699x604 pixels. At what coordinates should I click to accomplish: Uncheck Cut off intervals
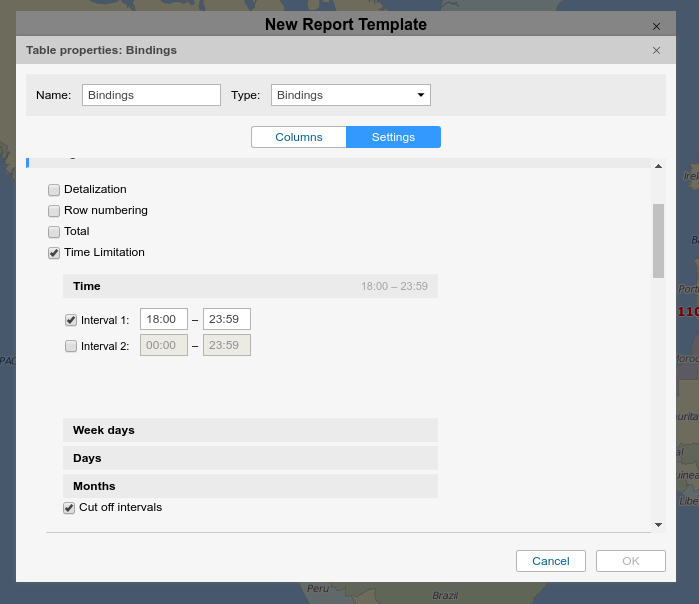pyautogui.click(x=69, y=508)
